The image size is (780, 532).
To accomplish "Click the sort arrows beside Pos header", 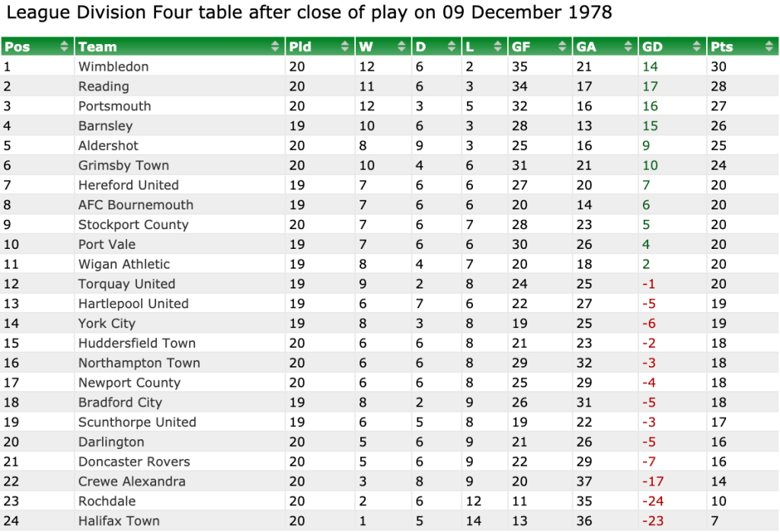I will tap(64, 47).
